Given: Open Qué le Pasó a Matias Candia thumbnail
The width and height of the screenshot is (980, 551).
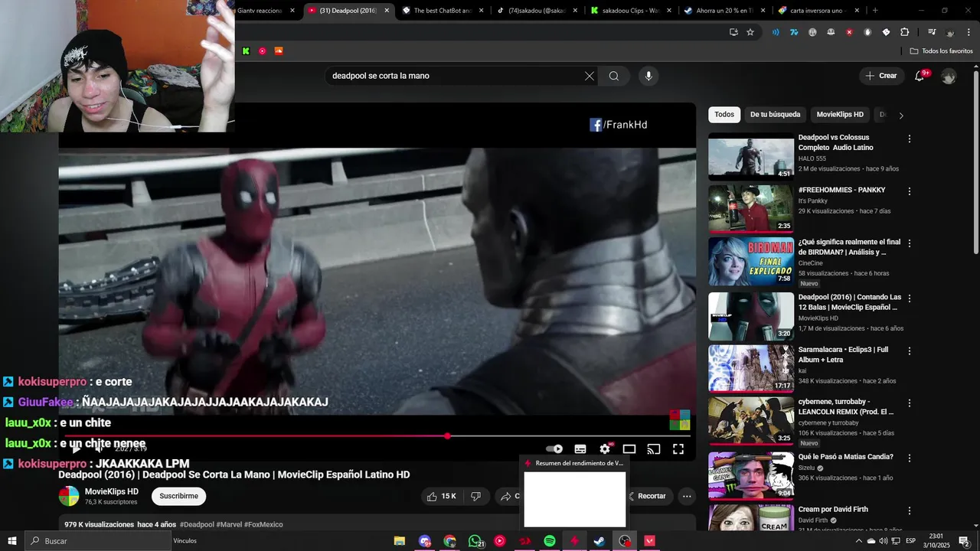Looking at the screenshot, I should (751, 475).
